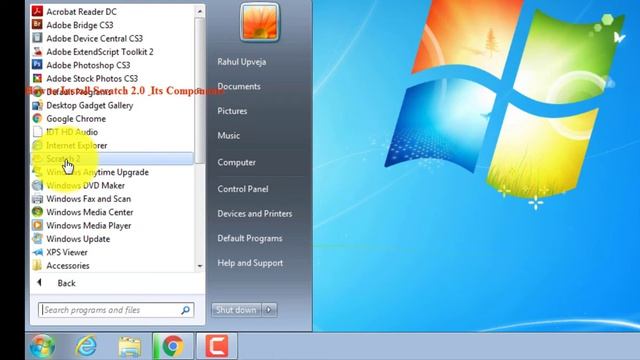
Task: Open Documents from the Start menu
Action: (239, 87)
